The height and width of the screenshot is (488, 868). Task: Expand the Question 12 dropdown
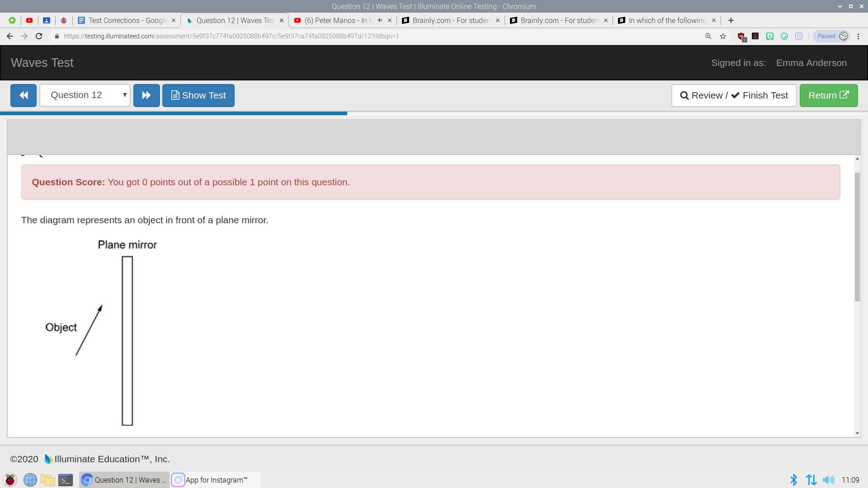(x=85, y=95)
